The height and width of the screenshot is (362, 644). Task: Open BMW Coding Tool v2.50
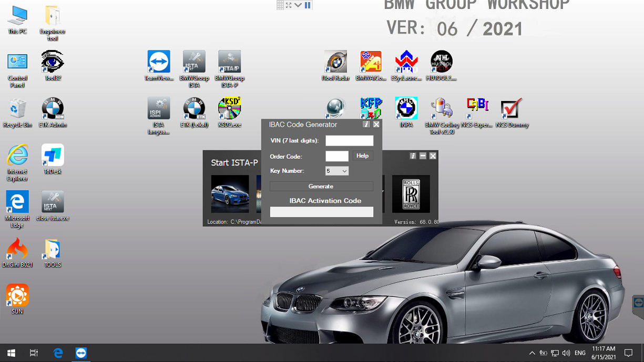(442, 116)
